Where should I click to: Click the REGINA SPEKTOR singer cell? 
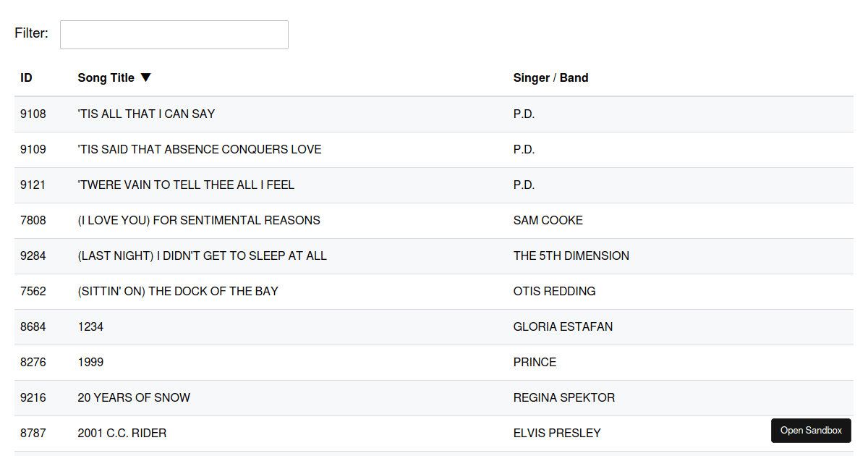point(563,397)
